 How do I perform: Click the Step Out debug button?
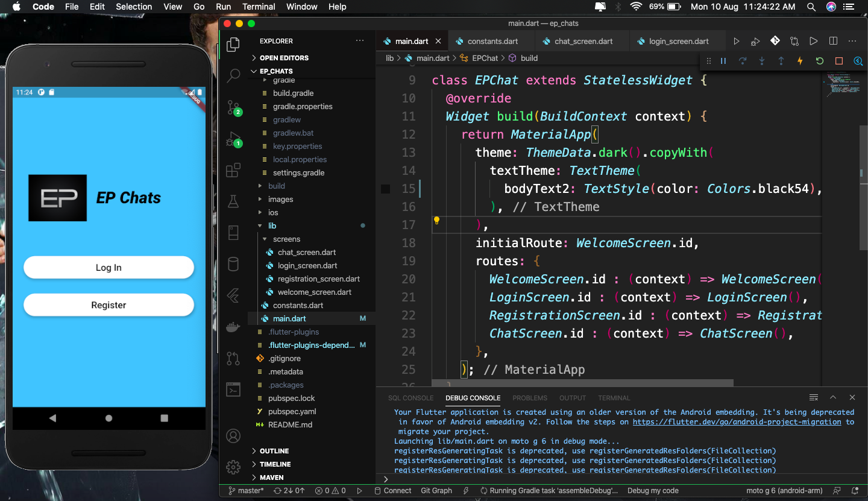(x=781, y=61)
